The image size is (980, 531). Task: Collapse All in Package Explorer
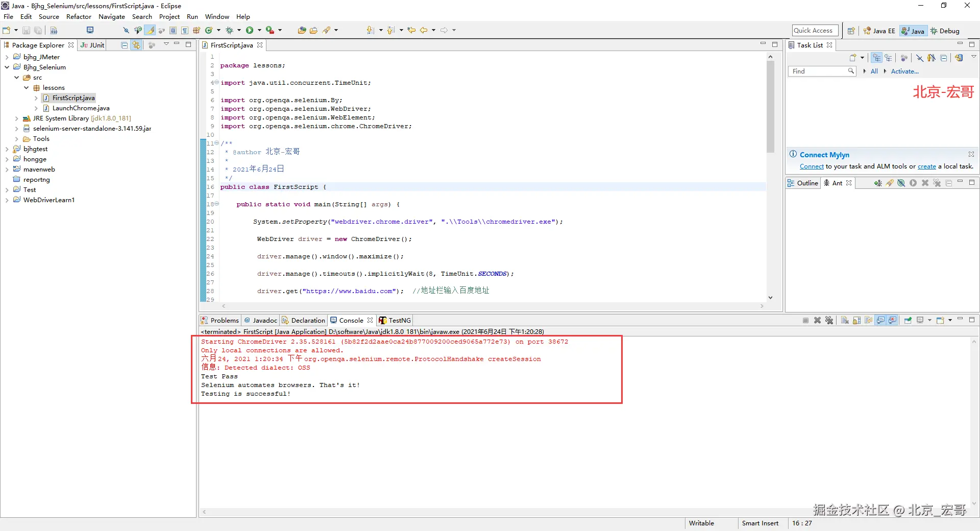coord(124,45)
